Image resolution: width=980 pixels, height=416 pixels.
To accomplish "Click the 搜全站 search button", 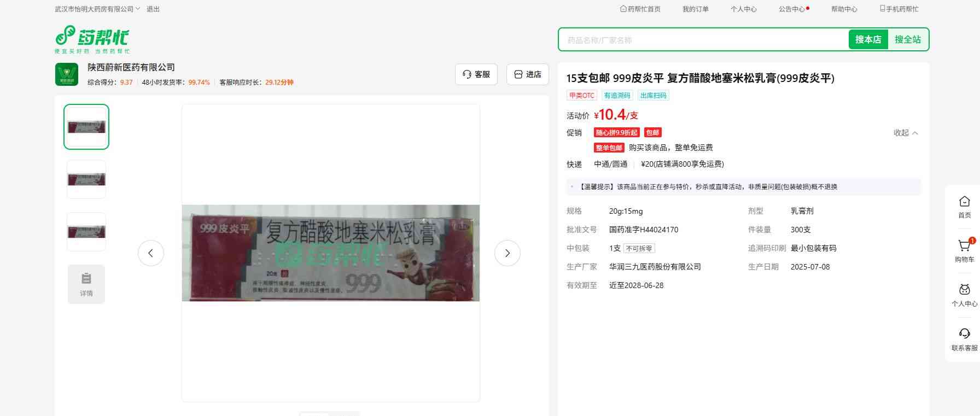I will click(x=907, y=40).
